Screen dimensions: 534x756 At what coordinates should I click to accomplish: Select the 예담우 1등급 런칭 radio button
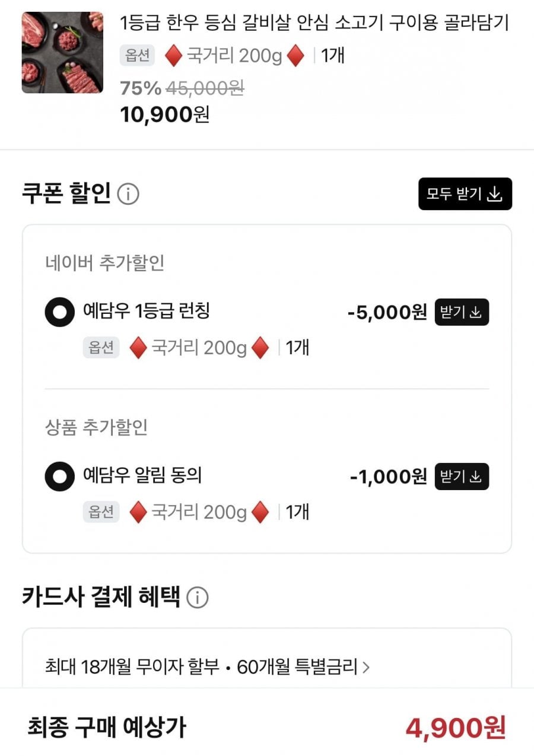tap(60, 313)
